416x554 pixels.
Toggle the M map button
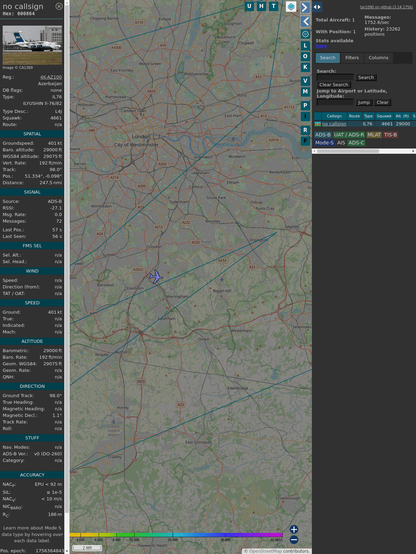click(x=305, y=92)
